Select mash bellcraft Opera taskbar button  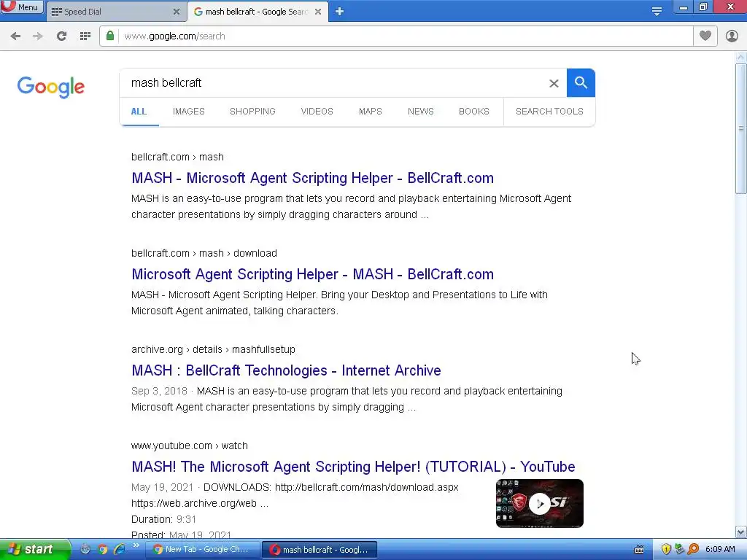[x=320, y=550]
